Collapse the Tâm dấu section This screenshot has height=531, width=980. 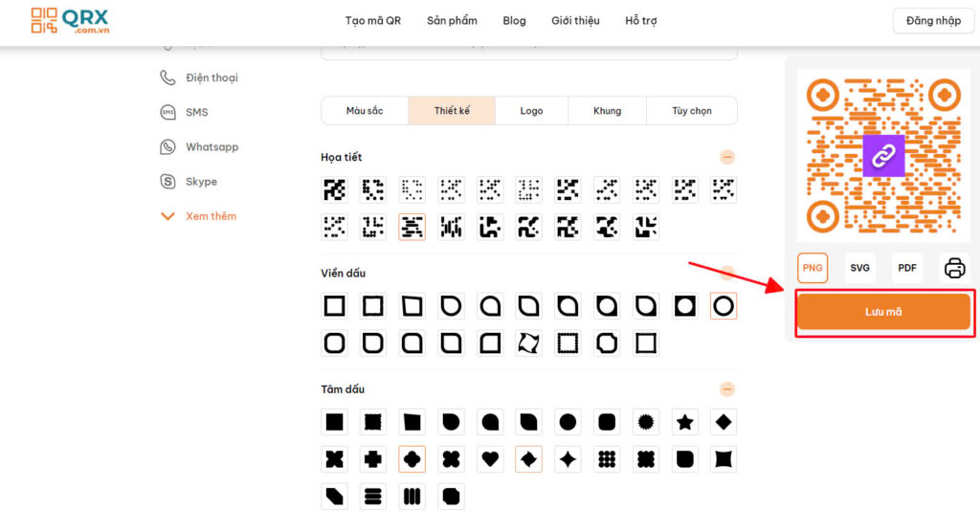(727, 389)
